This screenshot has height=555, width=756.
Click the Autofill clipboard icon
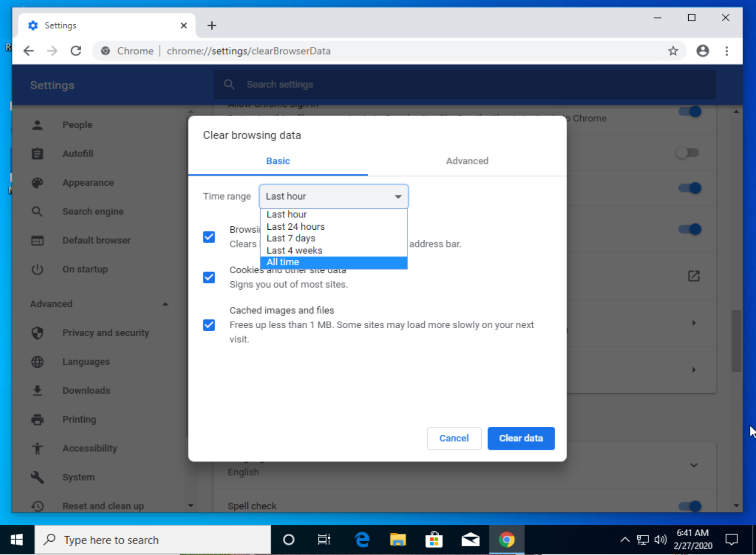tap(37, 153)
